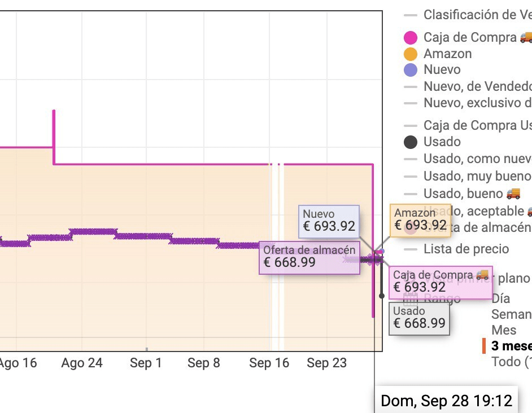
Task: Switch range to 3 meses
Action: pos(511,345)
